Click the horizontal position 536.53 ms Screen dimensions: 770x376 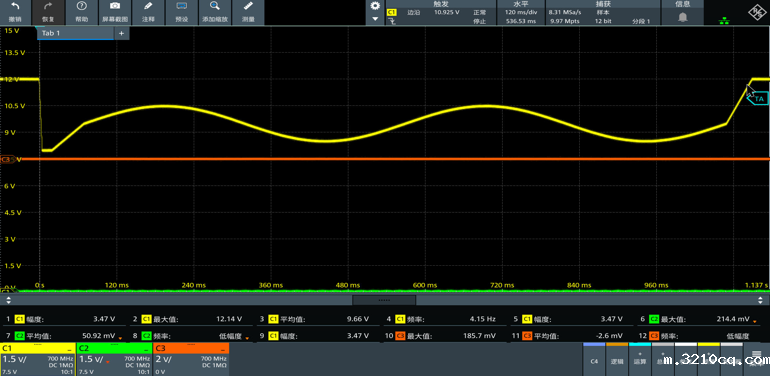pos(520,21)
